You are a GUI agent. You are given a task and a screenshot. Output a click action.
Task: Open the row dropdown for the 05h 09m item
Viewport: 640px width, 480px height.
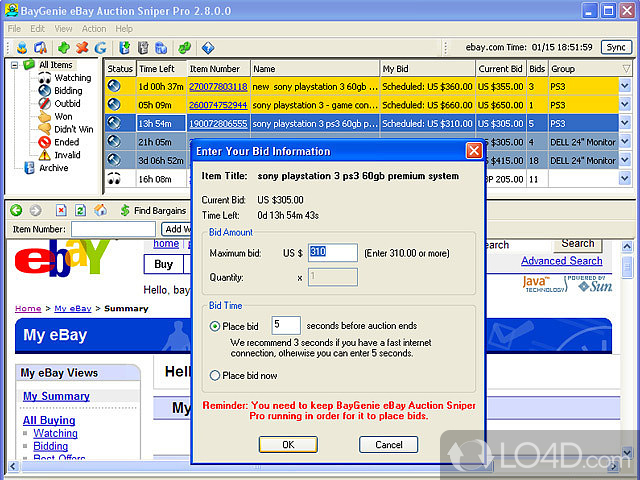tap(624, 104)
